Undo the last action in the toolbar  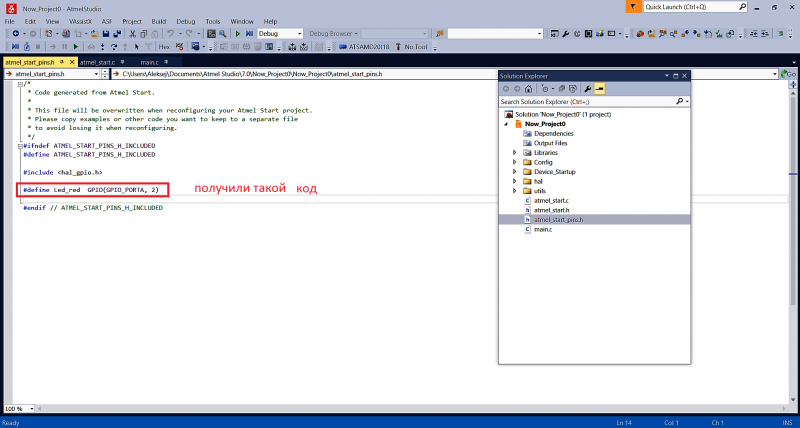[170, 34]
